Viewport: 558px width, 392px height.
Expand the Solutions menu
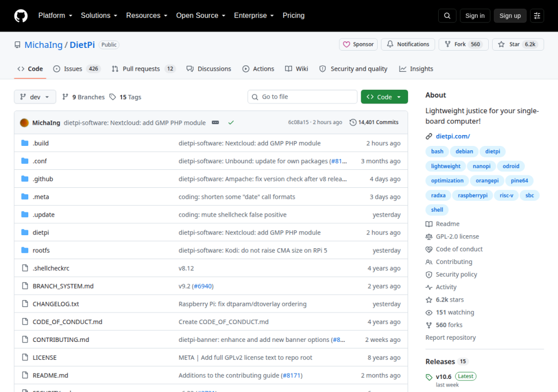pyautogui.click(x=99, y=16)
